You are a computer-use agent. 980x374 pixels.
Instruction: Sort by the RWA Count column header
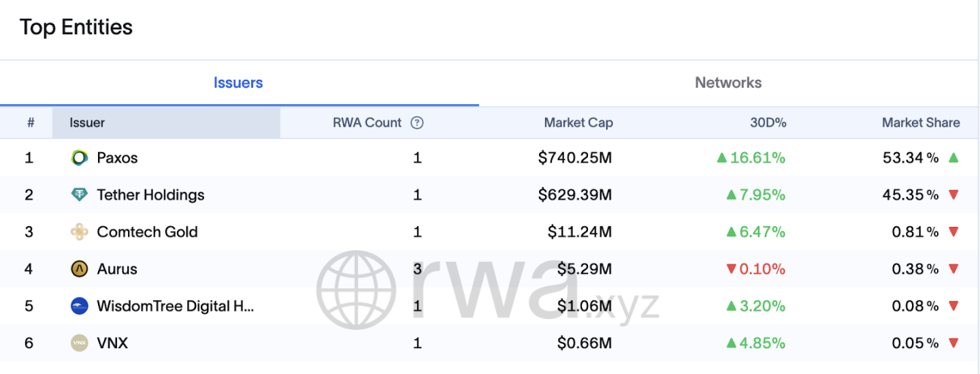click(x=367, y=123)
